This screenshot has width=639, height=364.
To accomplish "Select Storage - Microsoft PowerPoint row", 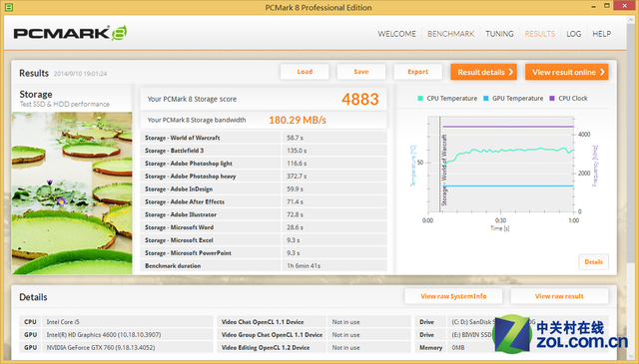I will coord(264,253).
